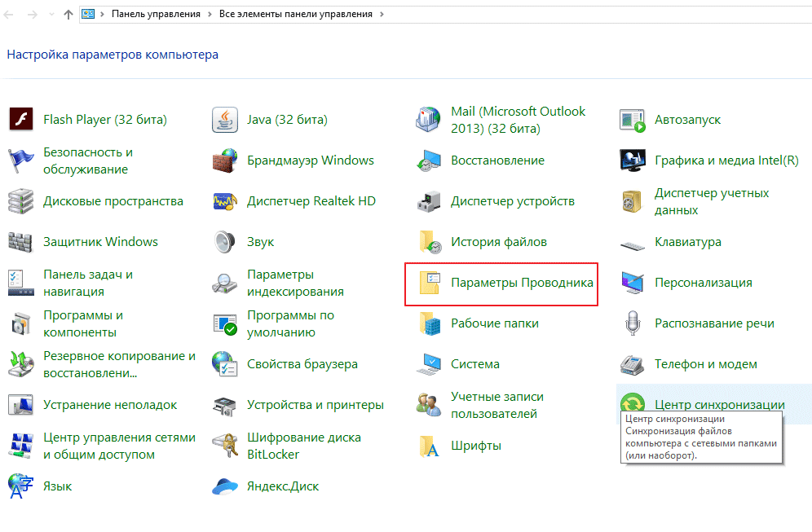This screenshot has width=812, height=532.
Task: Open Диспетчер устройств link
Action: click(512, 201)
